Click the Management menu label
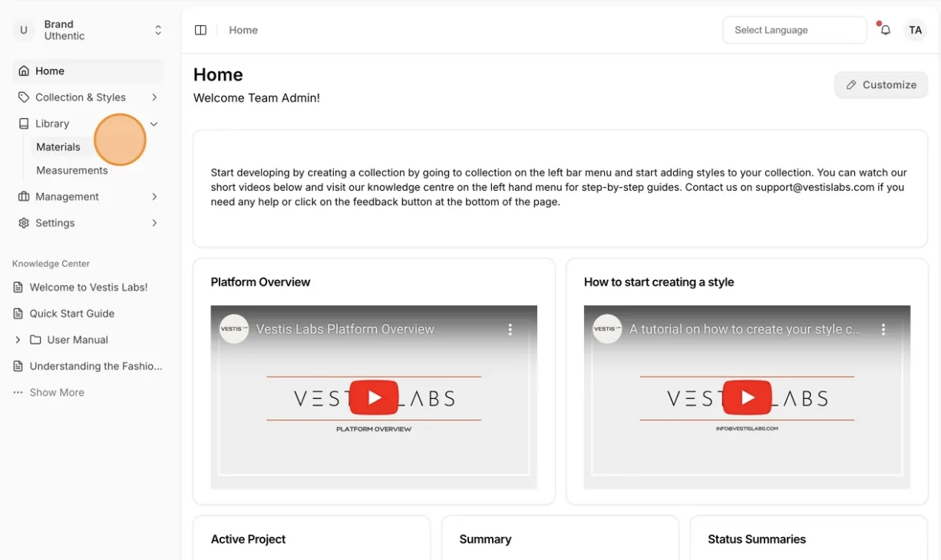The width and height of the screenshot is (941, 560). click(x=67, y=196)
